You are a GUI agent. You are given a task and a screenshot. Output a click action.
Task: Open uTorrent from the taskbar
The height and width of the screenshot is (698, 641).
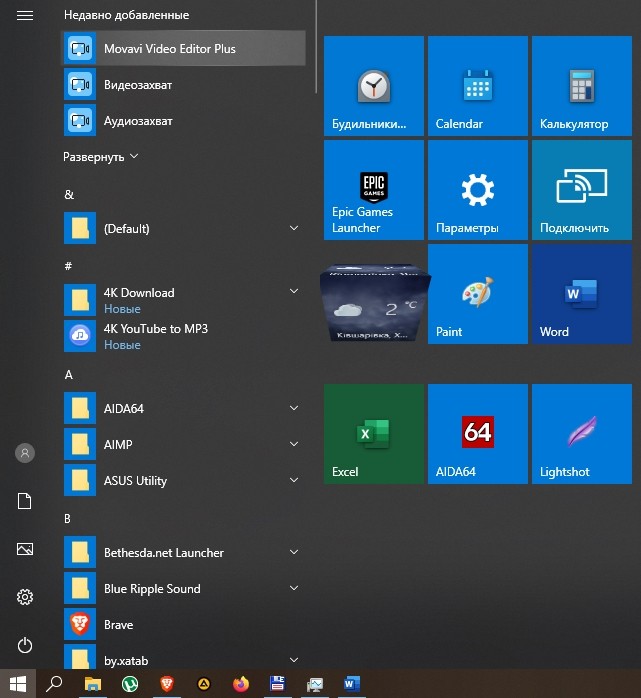pos(130,683)
